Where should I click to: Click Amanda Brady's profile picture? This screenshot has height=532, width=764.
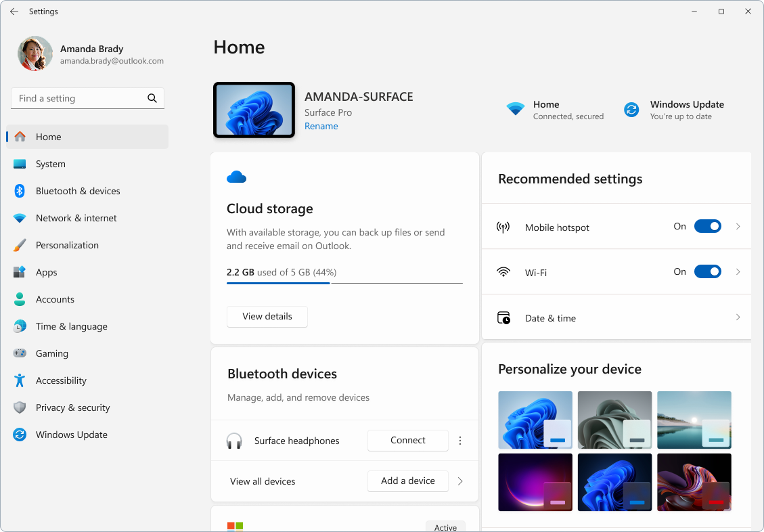tap(35, 53)
